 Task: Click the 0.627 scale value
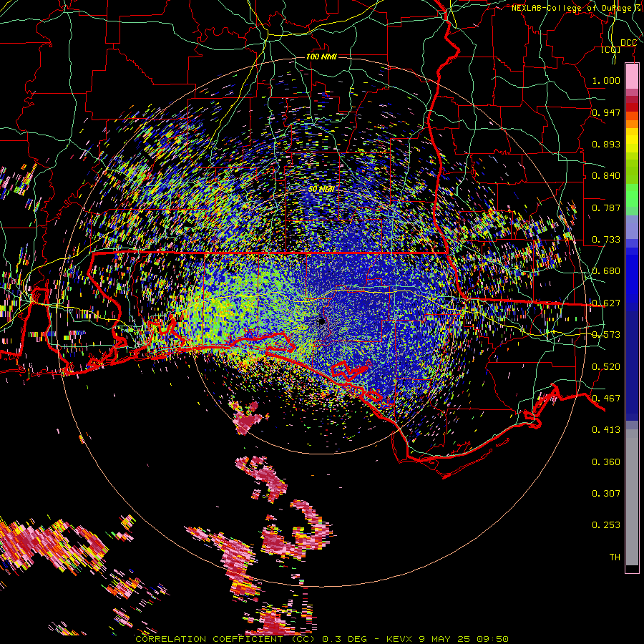tap(606, 303)
